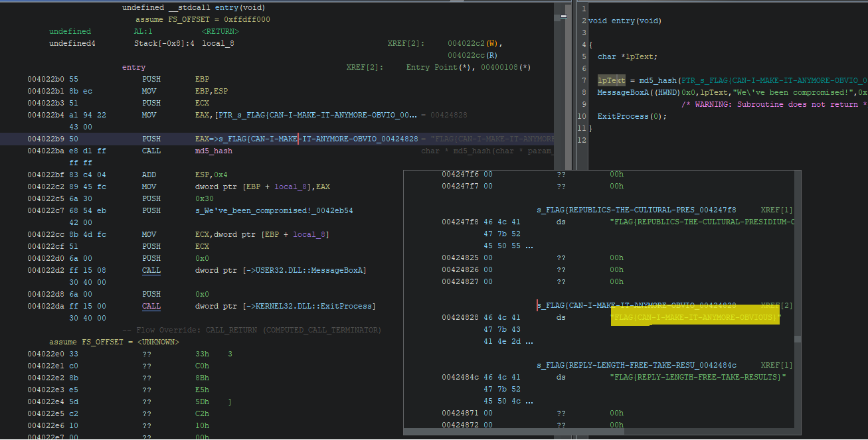Select the "We've been compromised!" string in decompiler
Image resolution: width=868 pixels, height=440 pixels.
[792, 92]
